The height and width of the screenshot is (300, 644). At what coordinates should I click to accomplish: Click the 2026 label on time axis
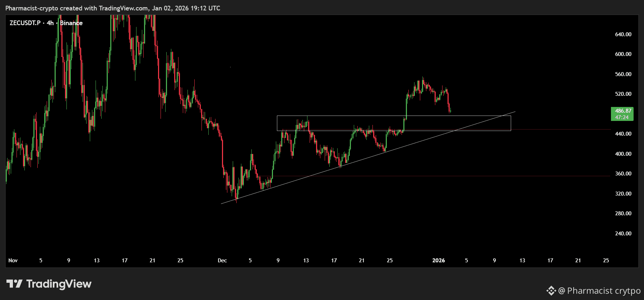tap(439, 261)
